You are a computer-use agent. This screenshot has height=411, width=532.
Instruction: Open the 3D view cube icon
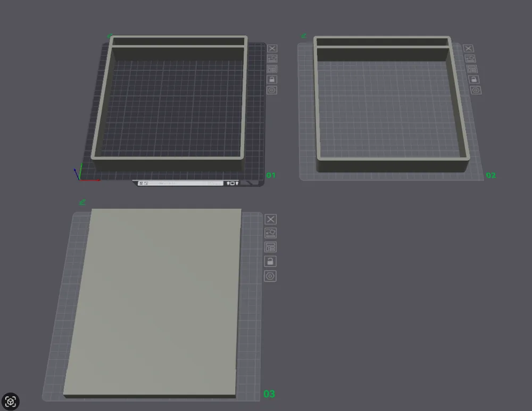click(10, 401)
